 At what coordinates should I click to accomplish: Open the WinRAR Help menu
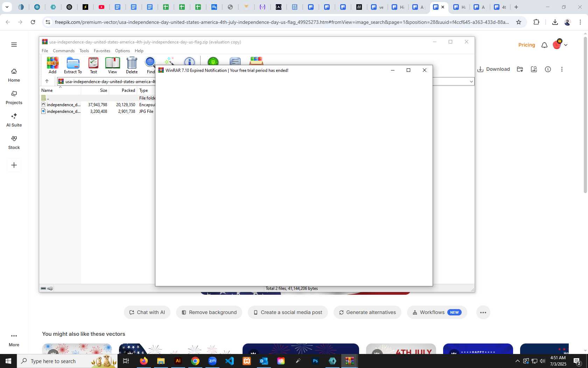tap(139, 51)
